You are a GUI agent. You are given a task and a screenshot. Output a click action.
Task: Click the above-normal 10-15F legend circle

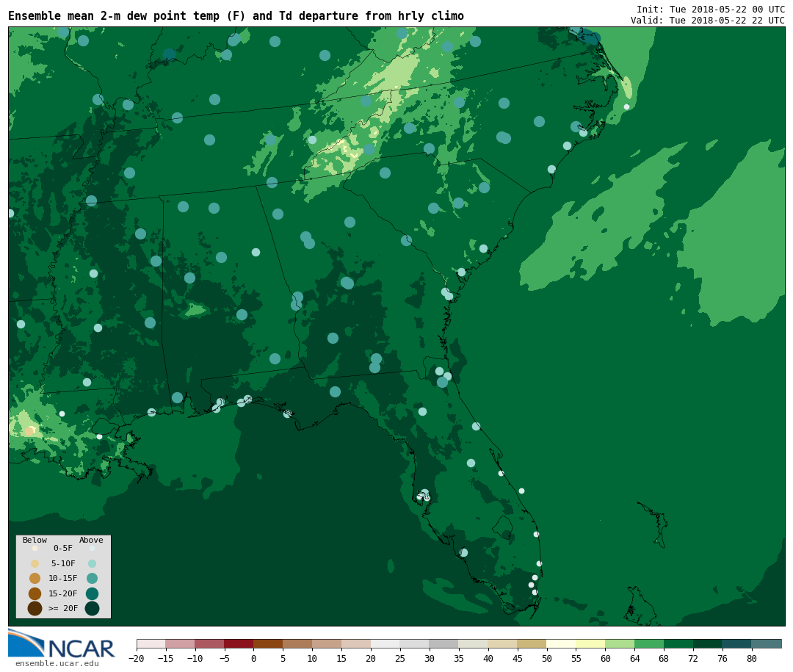coord(92,578)
